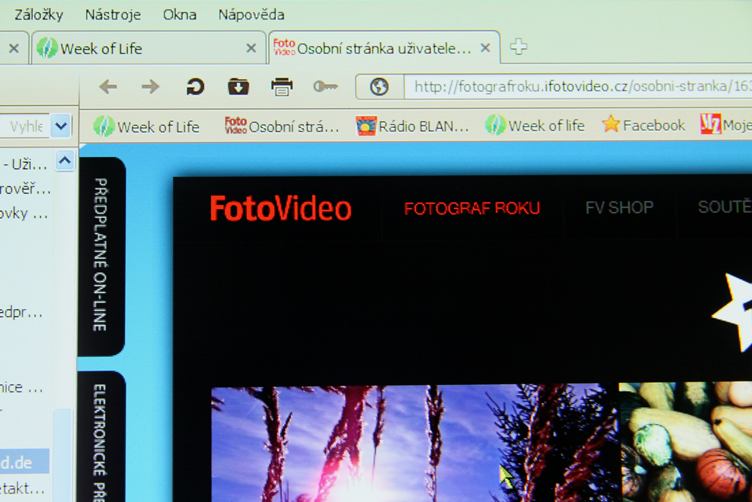
Task: Open the Nápověda menu
Action: 251,15
